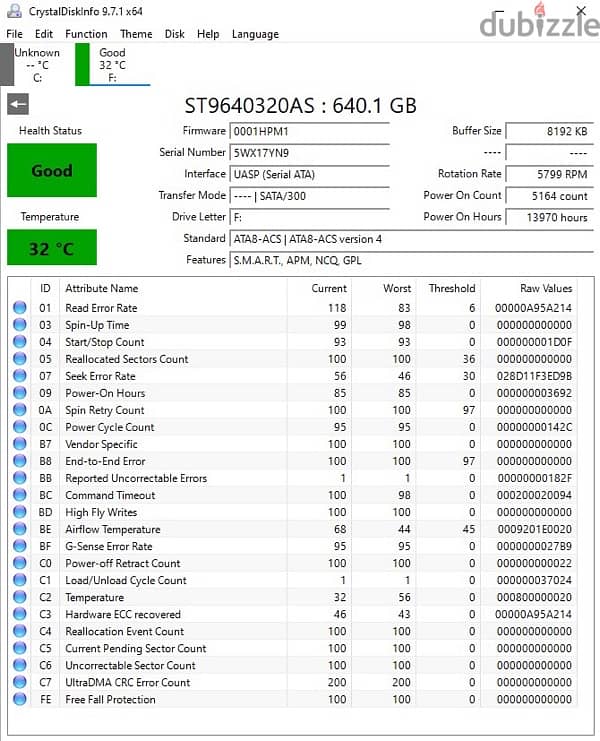This screenshot has height=741, width=600.
Task: Click status orb for Seek Error Rate
Action: 20,376
